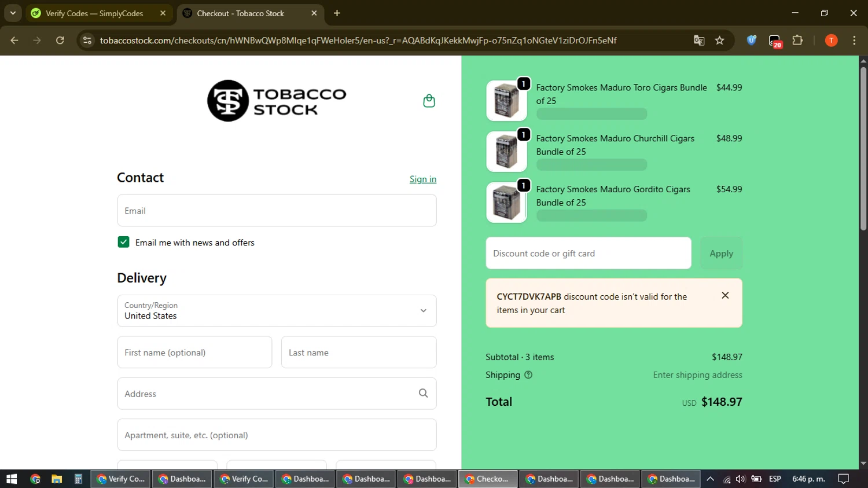Click the $48.99 price text
This screenshot has height=488, width=868.
(729, 138)
